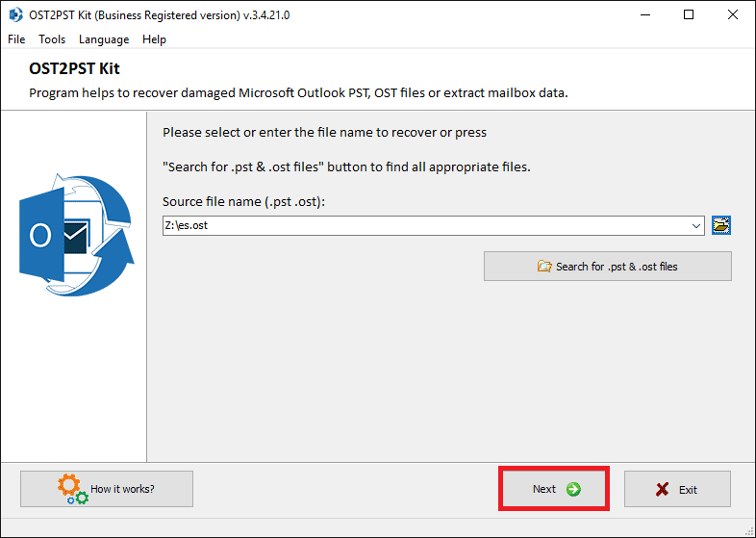This screenshot has width=756, height=538.
Task: Click Search for .pst & .ost files button
Action: tap(608, 267)
